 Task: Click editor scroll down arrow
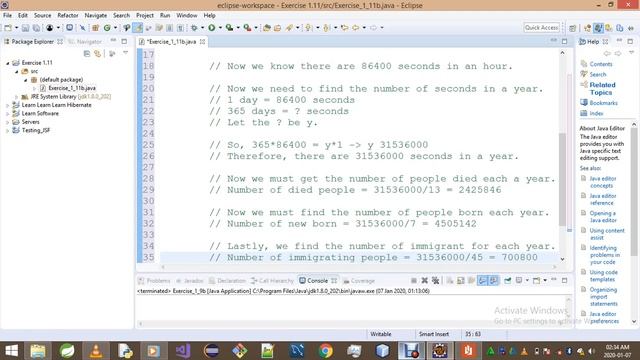tap(562, 259)
